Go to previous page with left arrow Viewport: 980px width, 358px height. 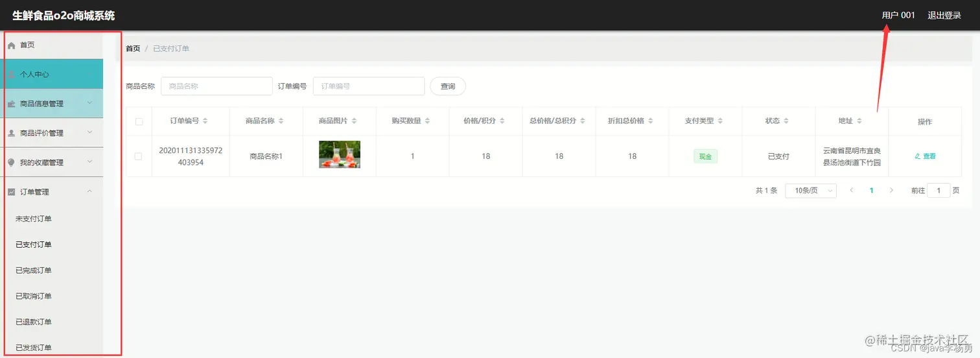(852, 190)
